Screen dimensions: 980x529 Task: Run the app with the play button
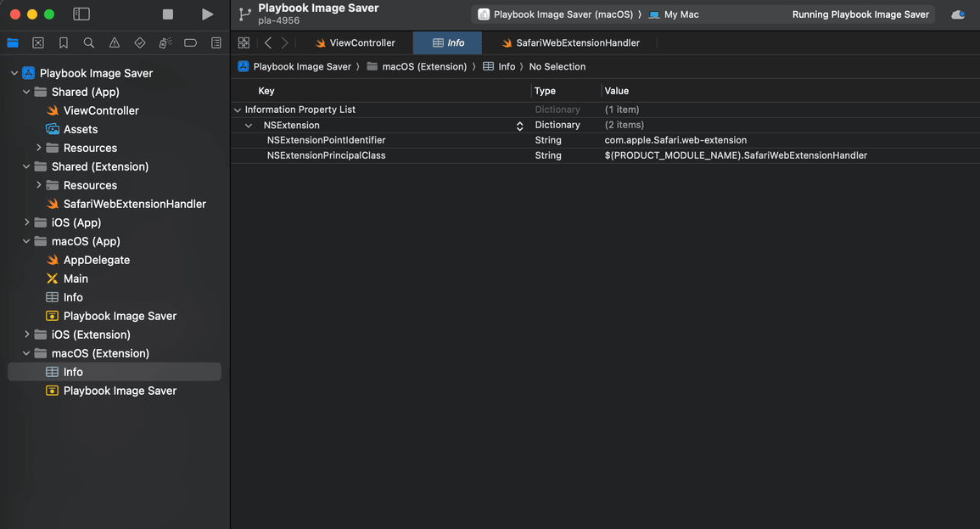[207, 14]
